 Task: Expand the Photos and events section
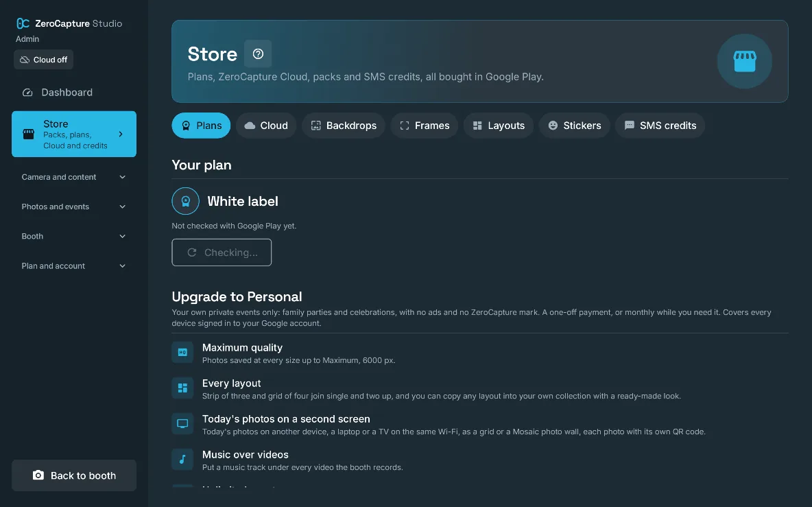(x=74, y=207)
